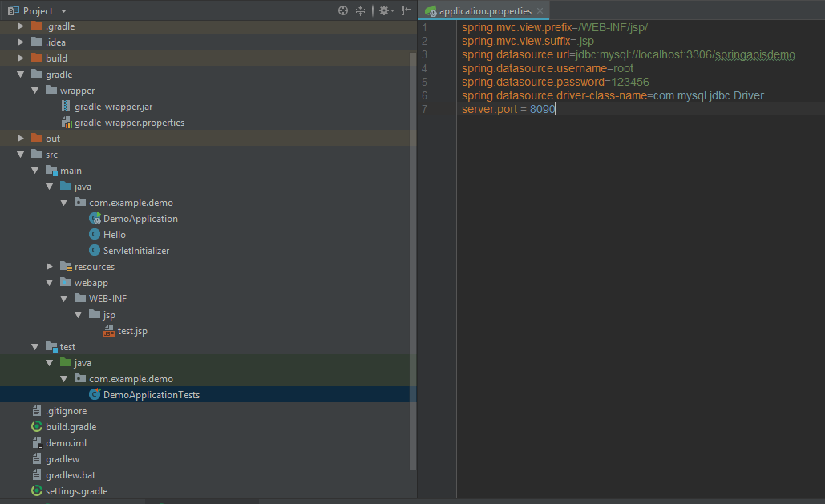Click the Scroll from Source target icon

coord(343,10)
